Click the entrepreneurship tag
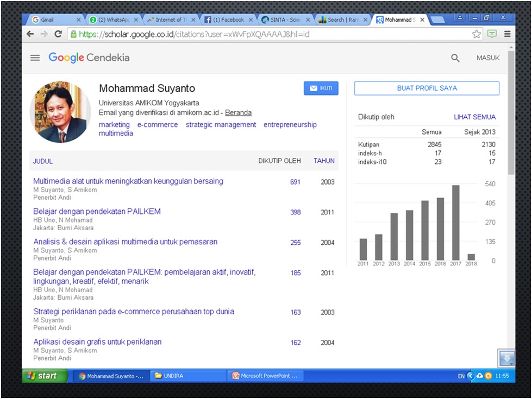This screenshot has width=532, height=399. [290, 125]
